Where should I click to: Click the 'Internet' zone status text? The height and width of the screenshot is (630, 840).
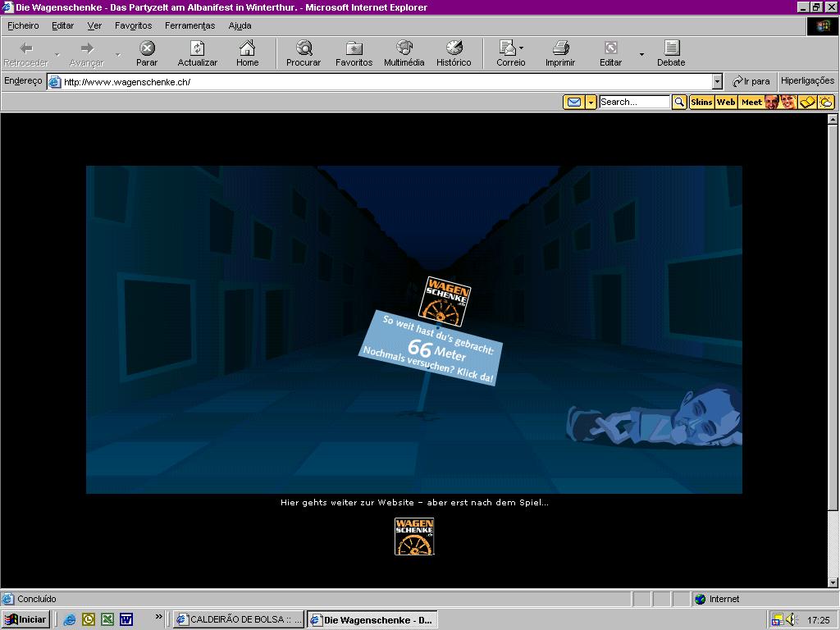pos(724,599)
